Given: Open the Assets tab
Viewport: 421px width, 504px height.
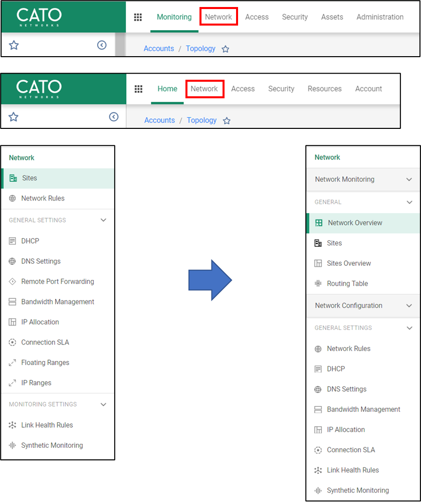Looking at the screenshot, I should 332,17.
